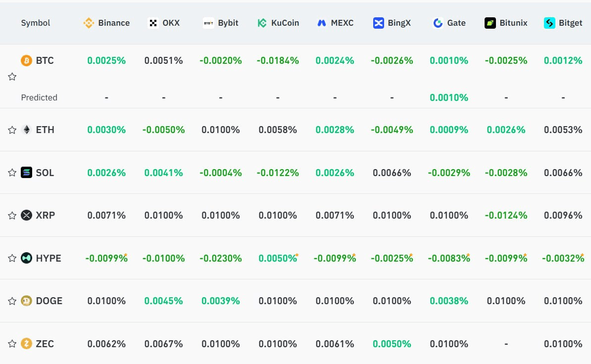Toggle favorite star for BTC row
Image resolution: width=591 pixels, height=364 pixels.
pyautogui.click(x=12, y=77)
